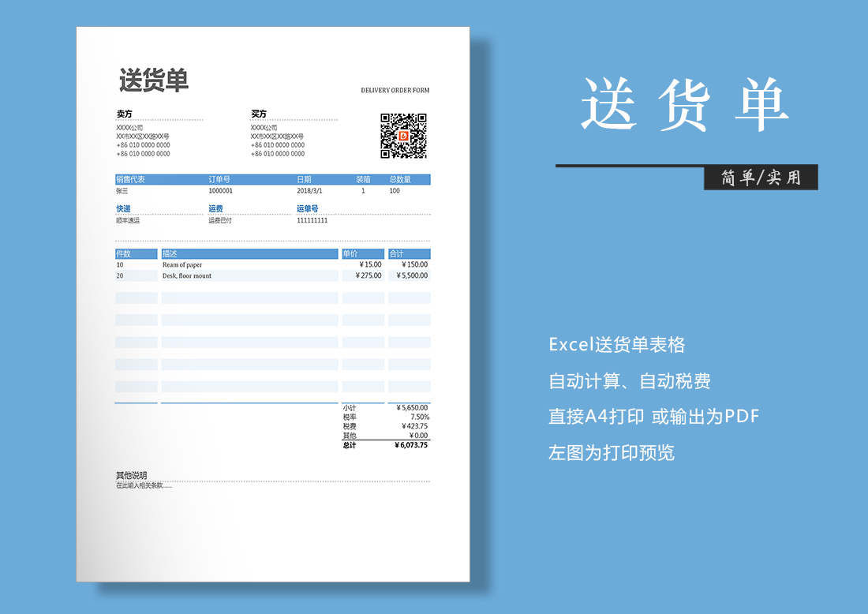Click the 卖方 section label
This screenshot has height=614, width=868.
125,114
